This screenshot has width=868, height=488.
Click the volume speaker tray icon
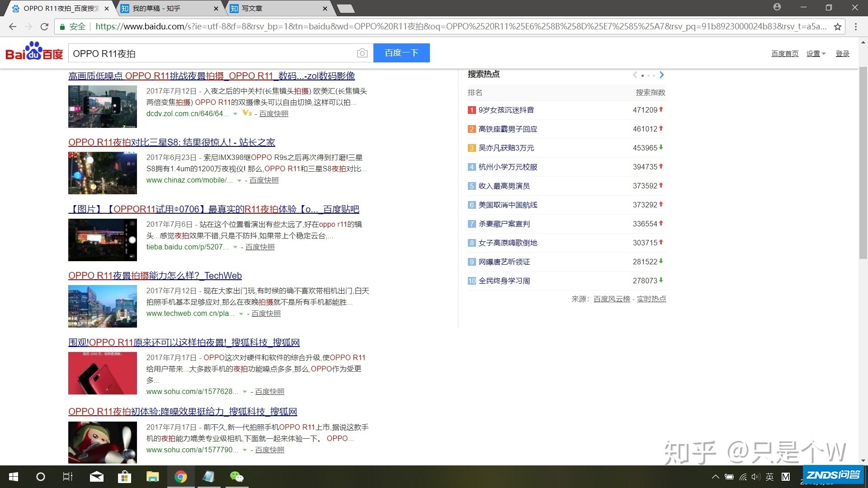coord(755,477)
